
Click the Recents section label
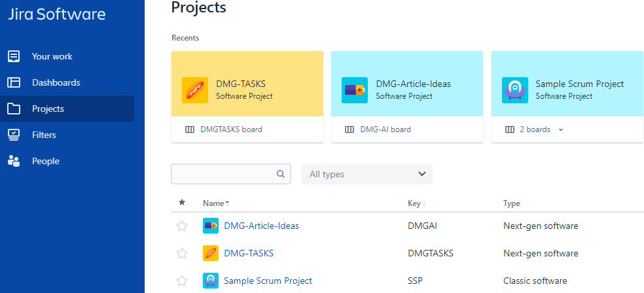click(185, 38)
